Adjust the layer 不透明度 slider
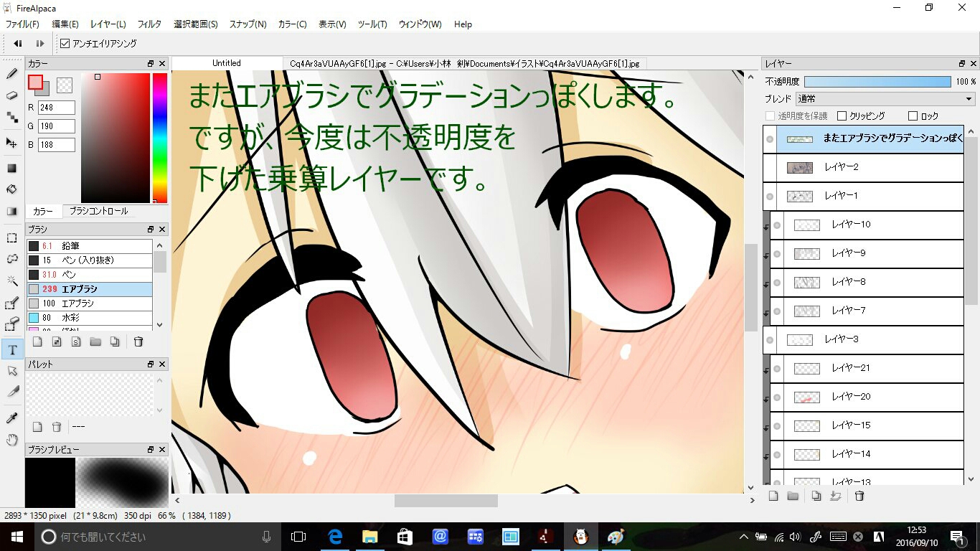The image size is (980, 551). [x=877, y=82]
